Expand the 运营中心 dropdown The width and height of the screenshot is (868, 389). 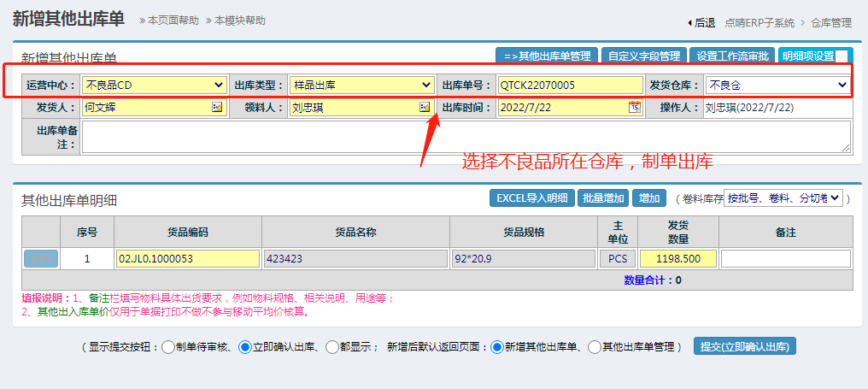tap(154, 85)
